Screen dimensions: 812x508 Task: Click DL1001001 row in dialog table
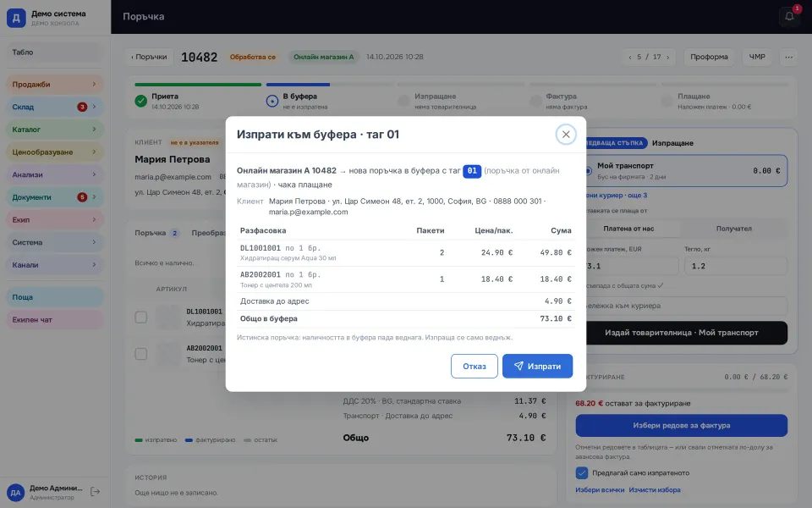click(406, 253)
